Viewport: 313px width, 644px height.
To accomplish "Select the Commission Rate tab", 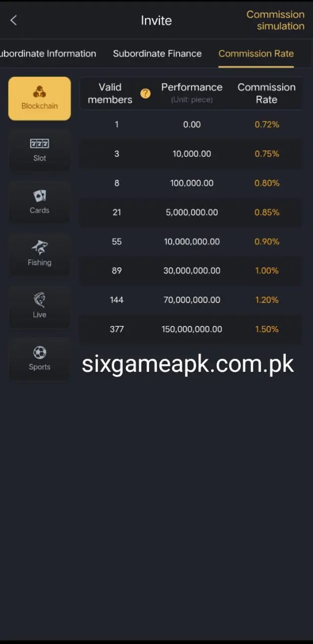I will tap(256, 53).
